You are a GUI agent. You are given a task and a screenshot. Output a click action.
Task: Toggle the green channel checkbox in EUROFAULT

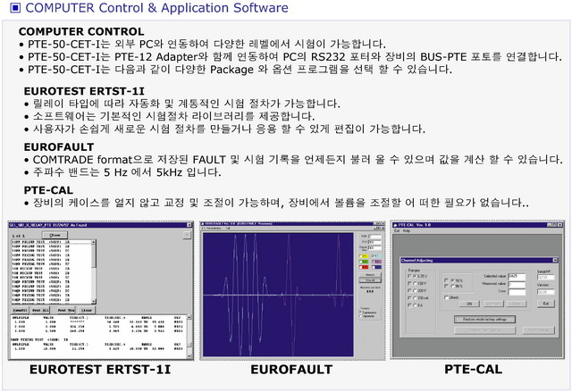tap(360, 262)
